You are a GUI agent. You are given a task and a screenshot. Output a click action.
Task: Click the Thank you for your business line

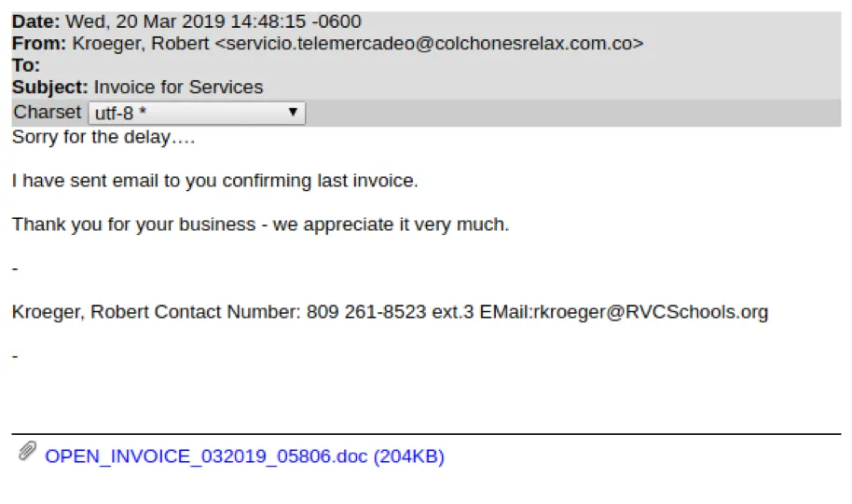click(260, 225)
